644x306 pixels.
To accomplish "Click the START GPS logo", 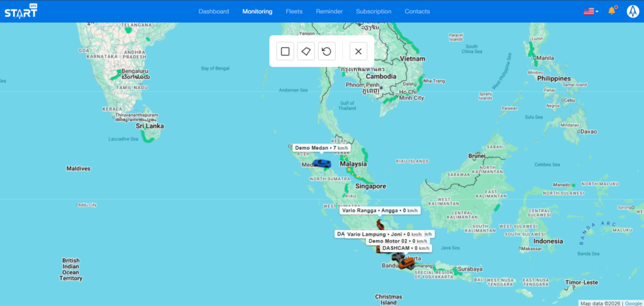I will (x=21, y=11).
